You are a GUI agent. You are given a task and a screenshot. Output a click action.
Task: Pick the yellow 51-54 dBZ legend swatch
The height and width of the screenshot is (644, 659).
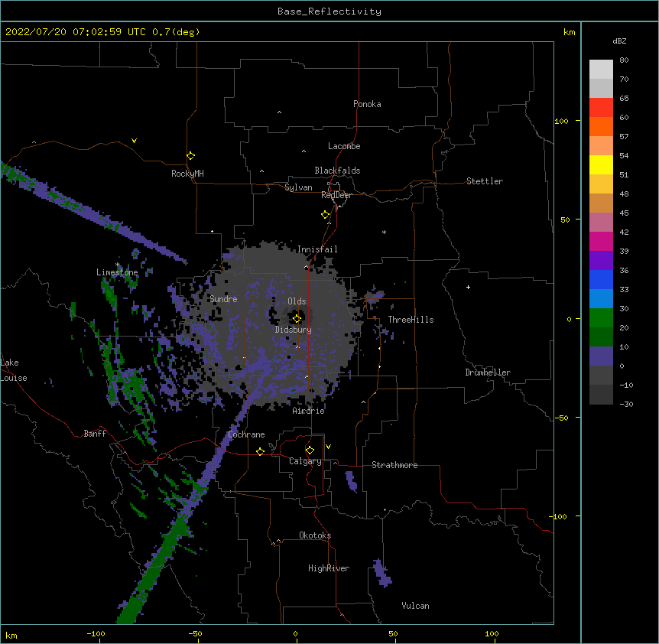(x=601, y=164)
